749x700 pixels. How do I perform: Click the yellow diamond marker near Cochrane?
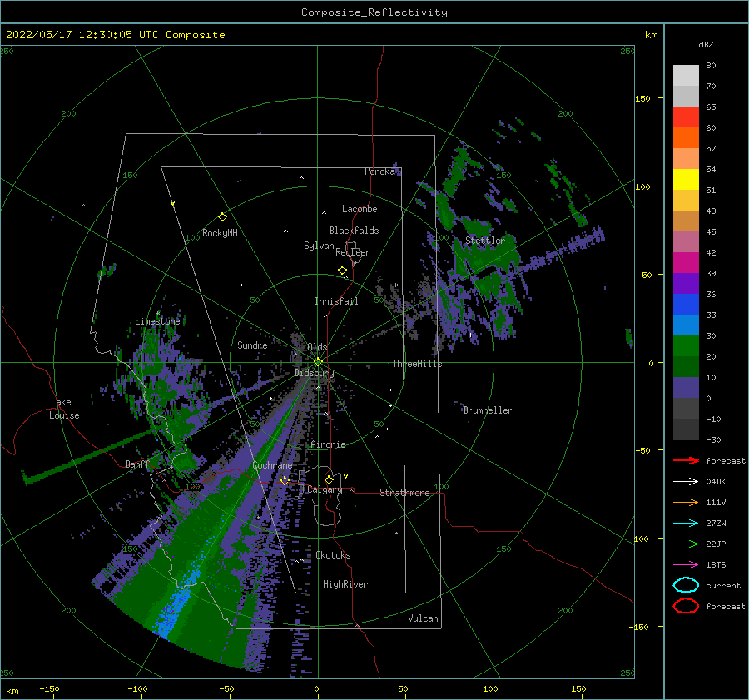(x=285, y=480)
